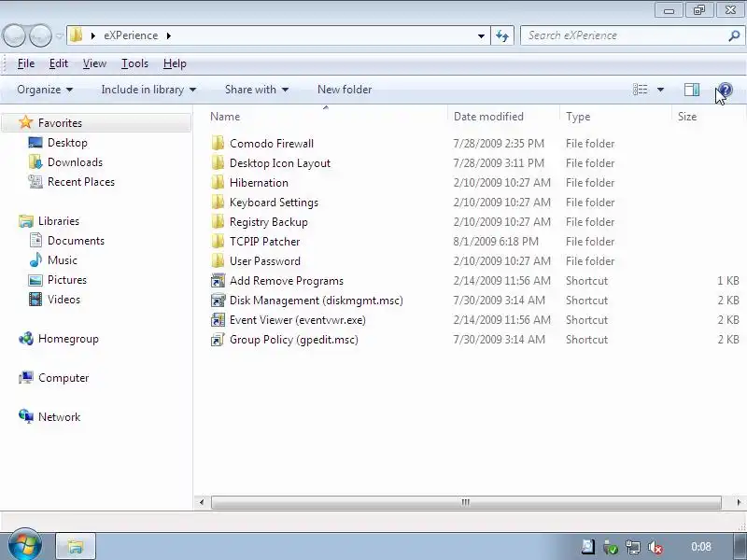Open Downloads in Favorites
747x560 pixels.
pos(75,161)
